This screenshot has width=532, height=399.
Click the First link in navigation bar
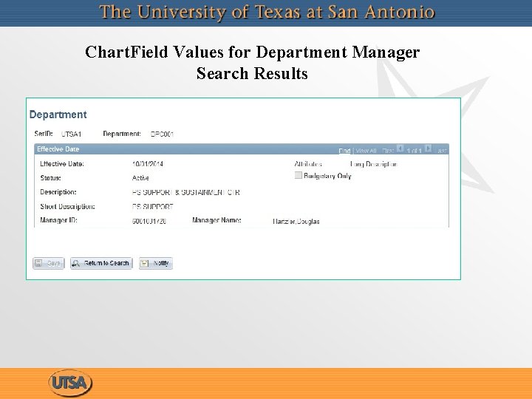pos(388,151)
